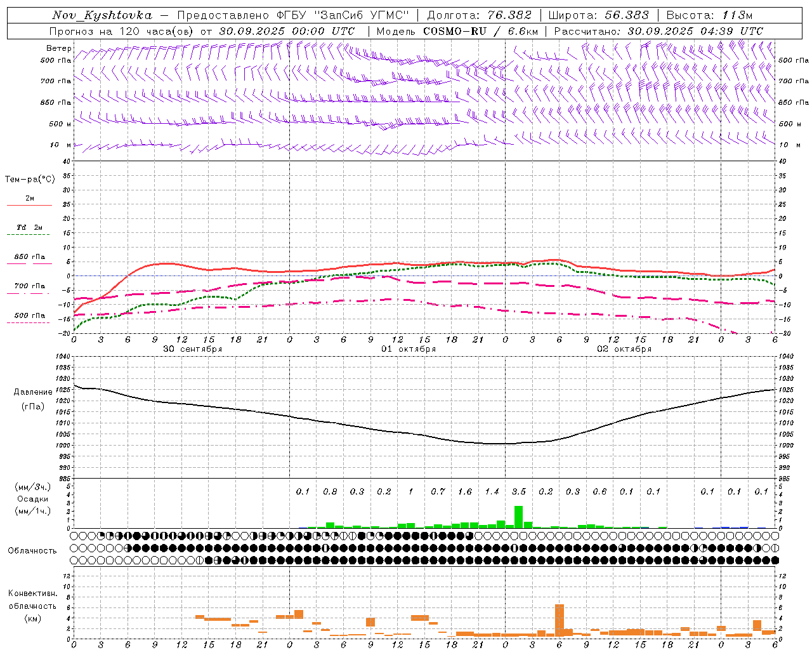812x650 pixels.
Task: Click the 30 сентября date label
Action: tap(192, 349)
